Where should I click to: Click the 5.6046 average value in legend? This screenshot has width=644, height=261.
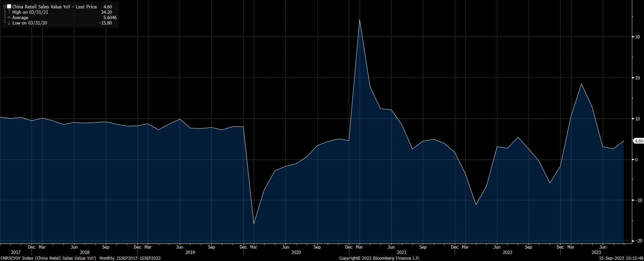pos(110,17)
